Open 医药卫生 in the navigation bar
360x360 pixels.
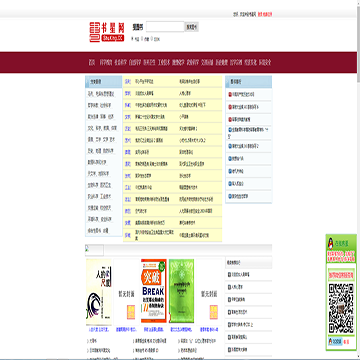click(x=149, y=62)
